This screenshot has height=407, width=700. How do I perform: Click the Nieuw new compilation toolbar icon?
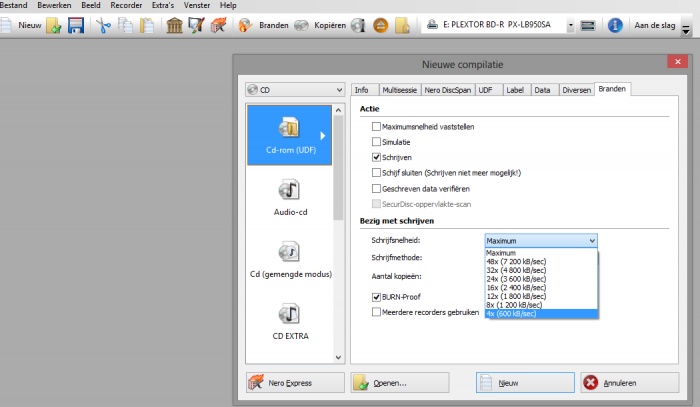(5, 25)
